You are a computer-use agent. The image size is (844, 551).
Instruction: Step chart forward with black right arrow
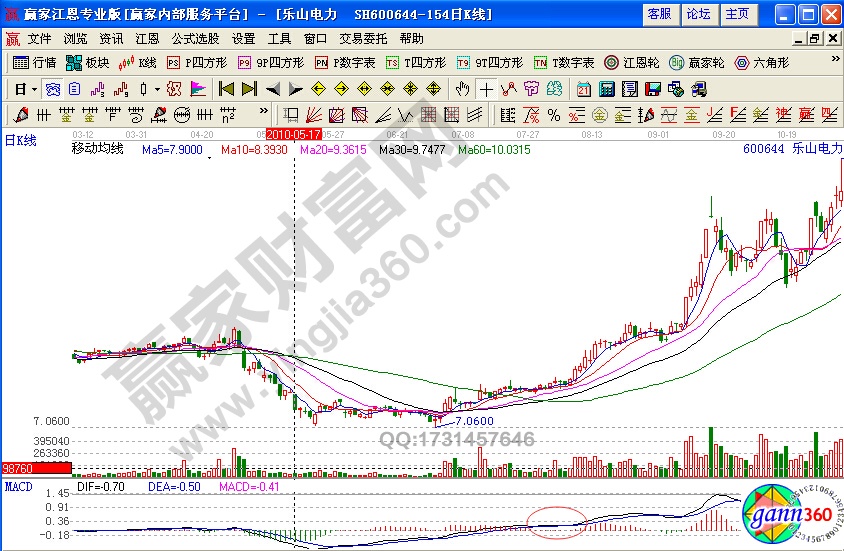click(296, 89)
